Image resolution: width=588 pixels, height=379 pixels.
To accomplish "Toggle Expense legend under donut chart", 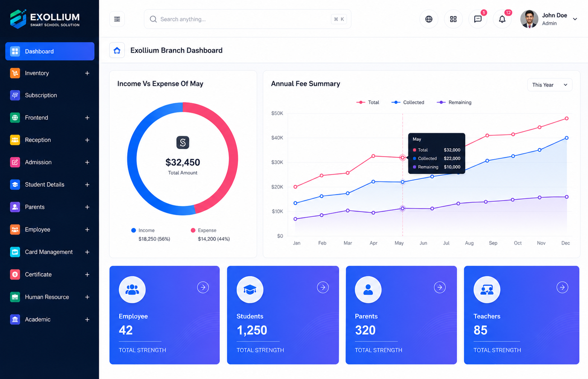I will click(203, 230).
